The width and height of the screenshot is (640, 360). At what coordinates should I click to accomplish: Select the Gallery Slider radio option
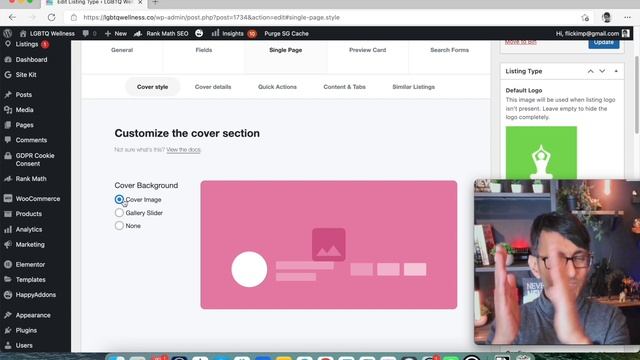click(119, 213)
